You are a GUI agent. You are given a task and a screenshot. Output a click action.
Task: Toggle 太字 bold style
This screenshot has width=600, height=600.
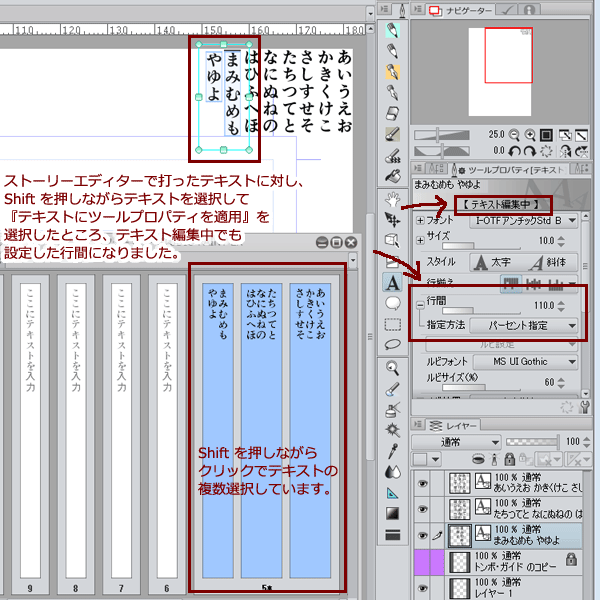[492, 262]
